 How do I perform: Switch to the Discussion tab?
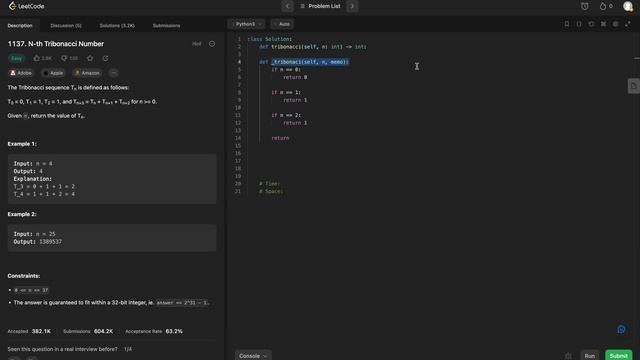point(66,26)
